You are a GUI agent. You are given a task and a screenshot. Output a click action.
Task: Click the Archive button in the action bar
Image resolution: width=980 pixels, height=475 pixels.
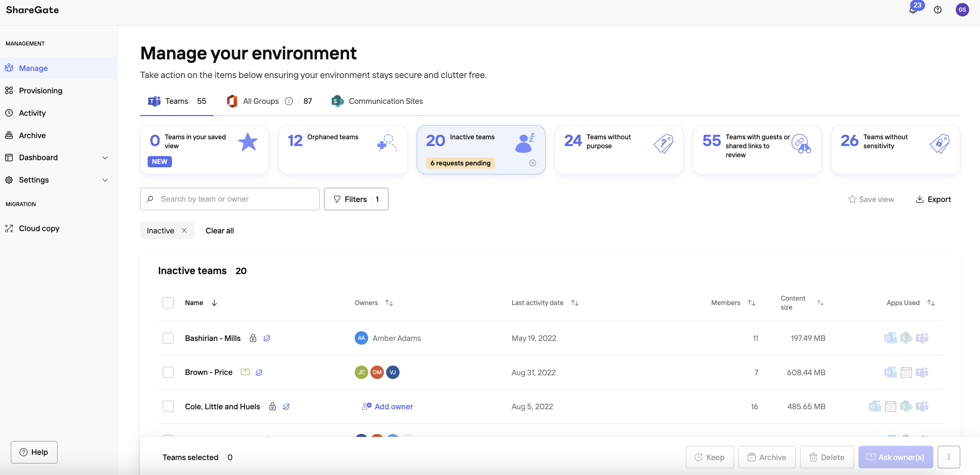767,457
